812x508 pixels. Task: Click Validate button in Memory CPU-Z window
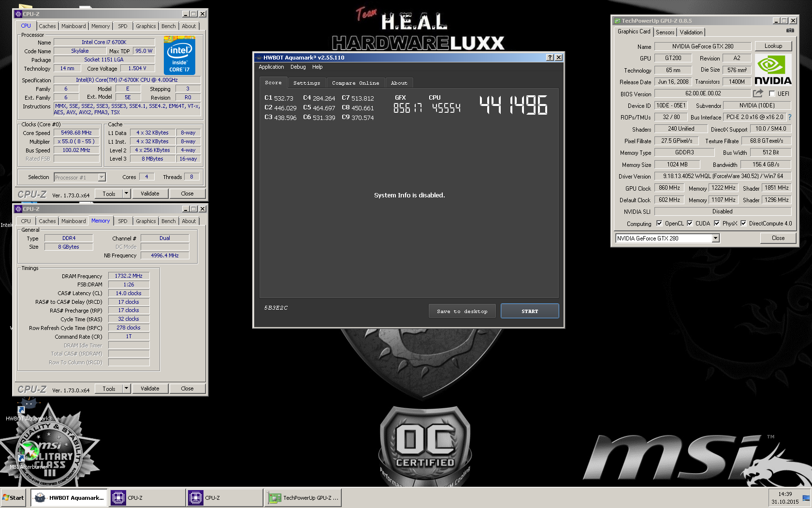point(150,388)
